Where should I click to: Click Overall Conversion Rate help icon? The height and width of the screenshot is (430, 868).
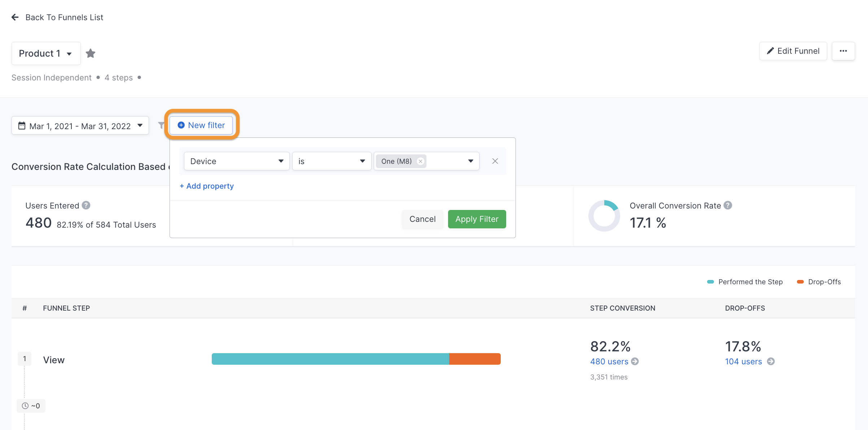(728, 205)
